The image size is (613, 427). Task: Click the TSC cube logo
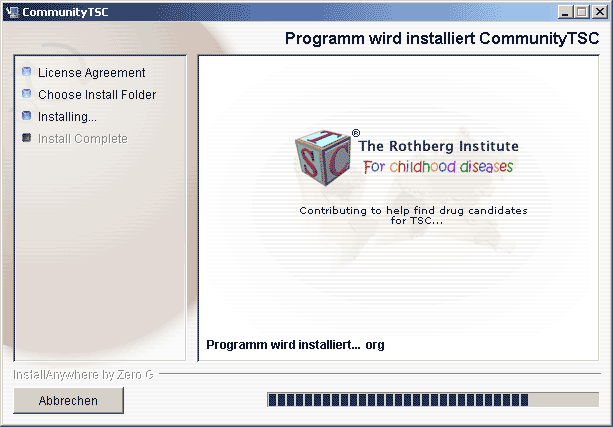pos(323,157)
